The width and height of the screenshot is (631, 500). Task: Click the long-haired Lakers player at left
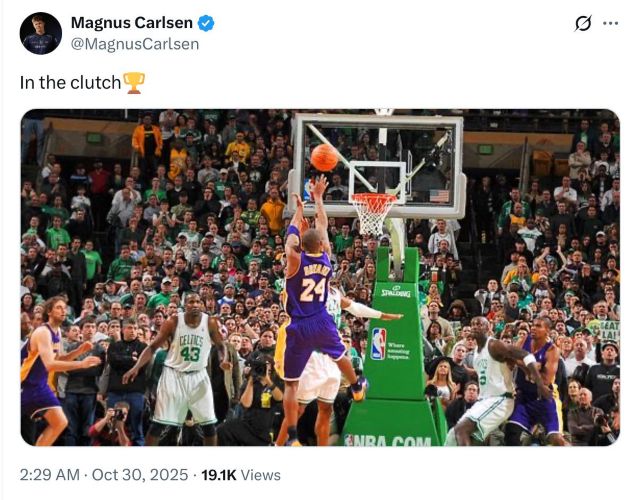coord(46,368)
